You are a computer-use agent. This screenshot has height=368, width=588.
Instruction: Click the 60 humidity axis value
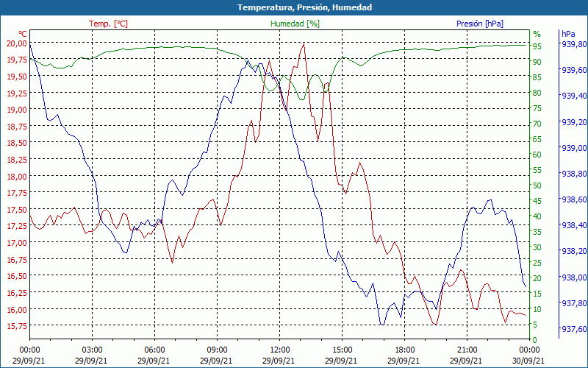(x=537, y=155)
